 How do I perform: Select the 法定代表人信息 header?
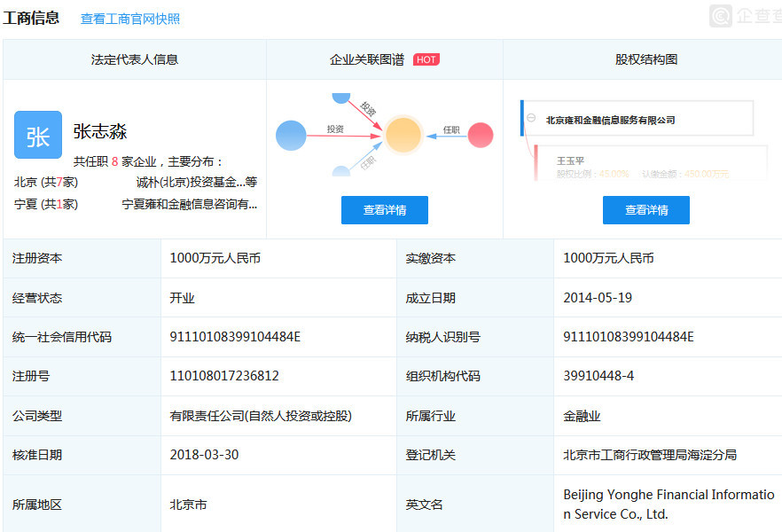[135, 59]
